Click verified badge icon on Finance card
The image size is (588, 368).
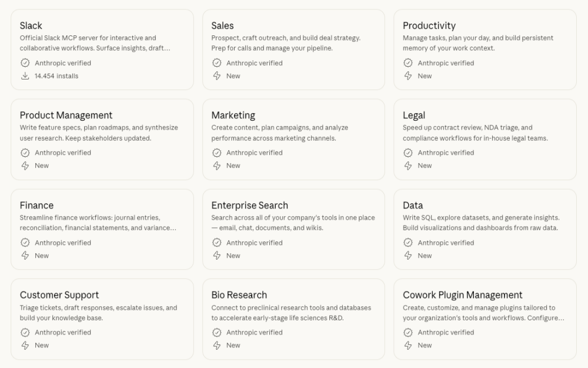(x=25, y=243)
